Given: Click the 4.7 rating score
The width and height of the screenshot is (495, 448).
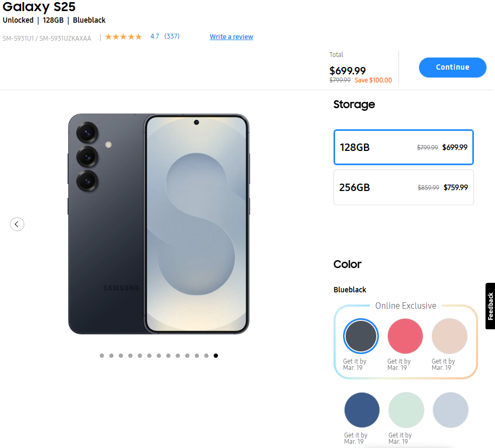Looking at the screenshot, I should (155, 36).
